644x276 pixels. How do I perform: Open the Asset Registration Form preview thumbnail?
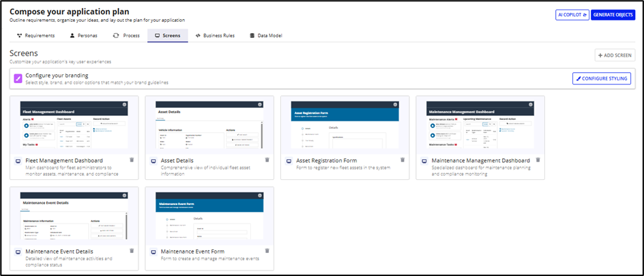tap(345, 125)
